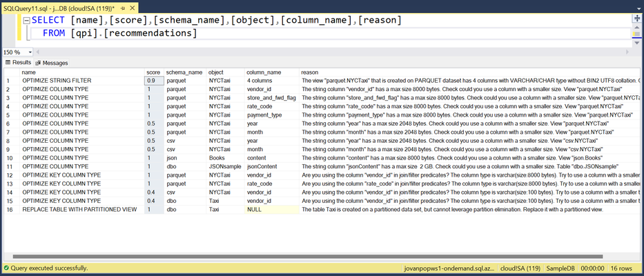This screenshot has width=644, height=276.
Task: Click the SampleDB status bar item
Action: [558, 268]
